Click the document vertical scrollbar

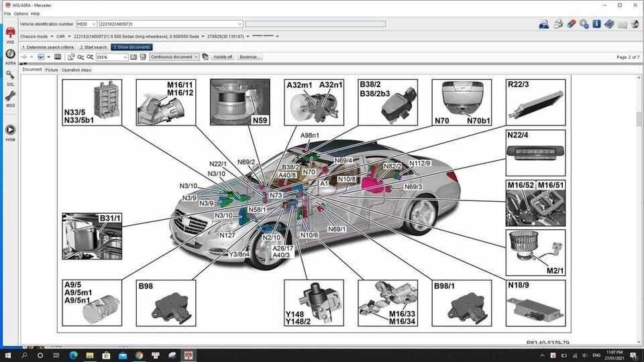[x=639, y=209]
